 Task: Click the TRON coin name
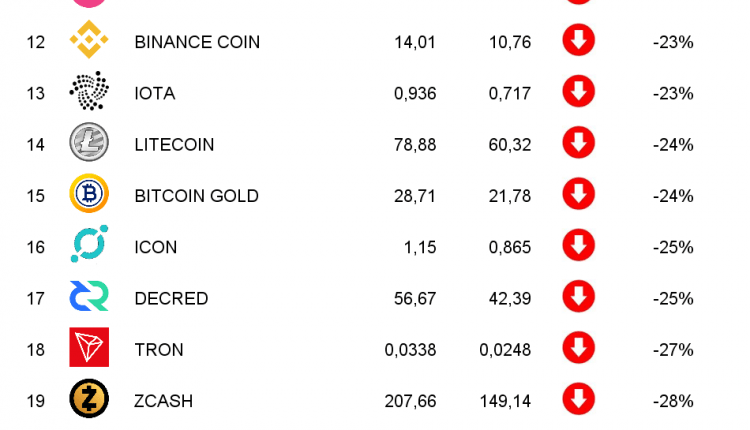point(159,350)
